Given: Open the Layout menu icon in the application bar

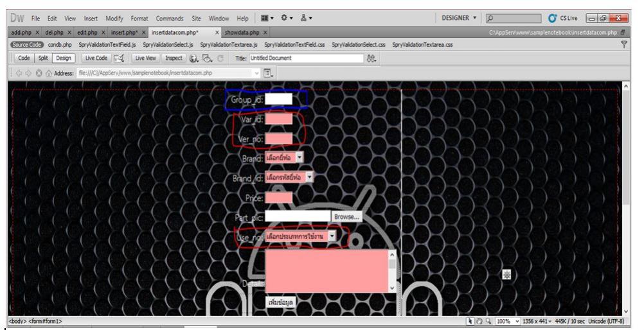Looking at the screenshot, I should [267, 18].
